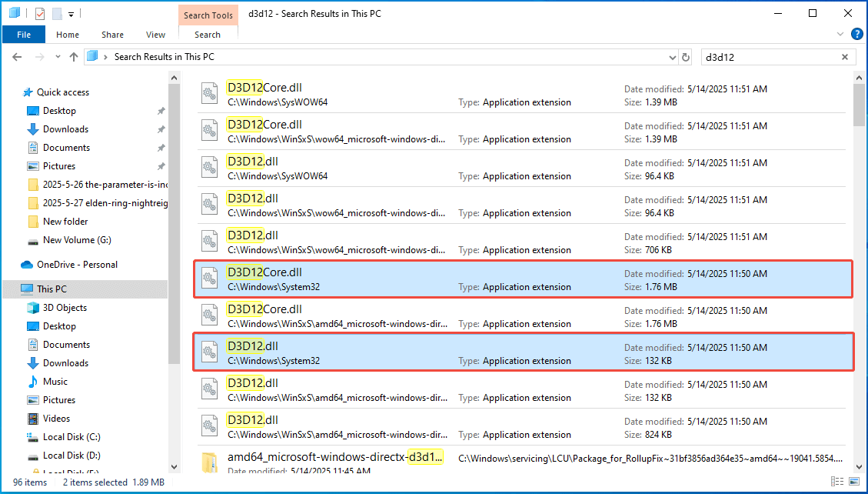The image size is (868, 494).
Task: Click the back navigation arrow
Action: (x=17, y=56)
